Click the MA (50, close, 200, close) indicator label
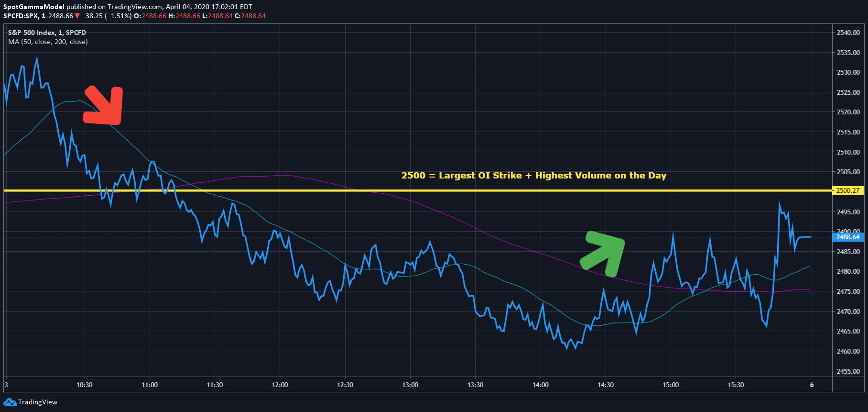868x412 pixels. (48, 42)
